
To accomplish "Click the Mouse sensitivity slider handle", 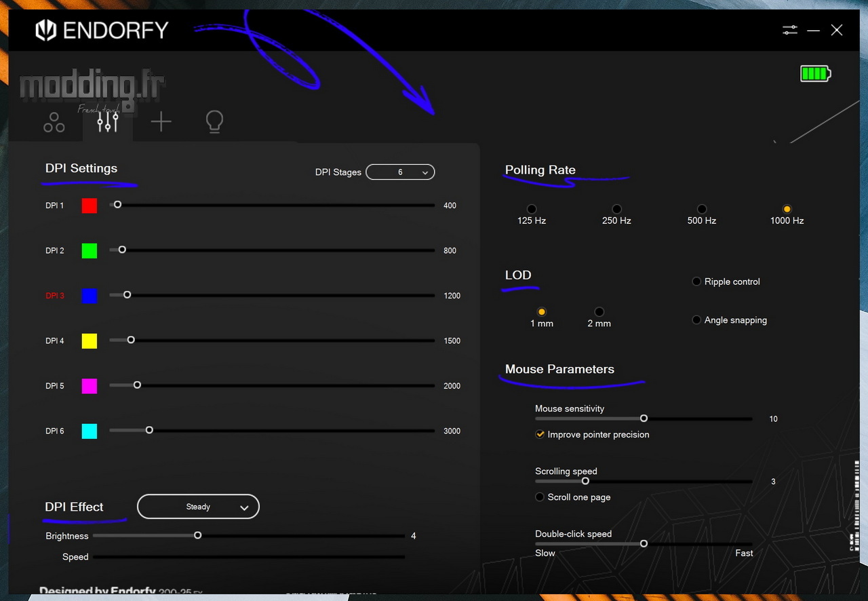I will point(644,419).
